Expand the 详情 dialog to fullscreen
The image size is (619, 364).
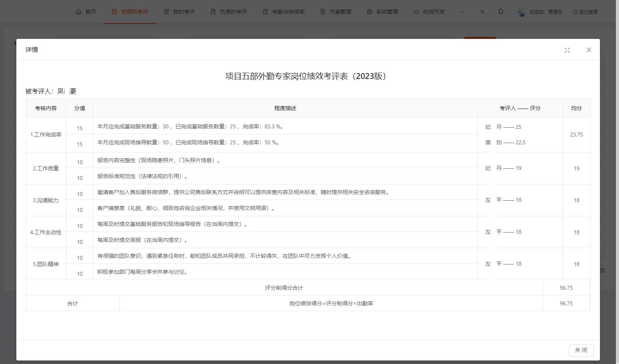[567, 50]
